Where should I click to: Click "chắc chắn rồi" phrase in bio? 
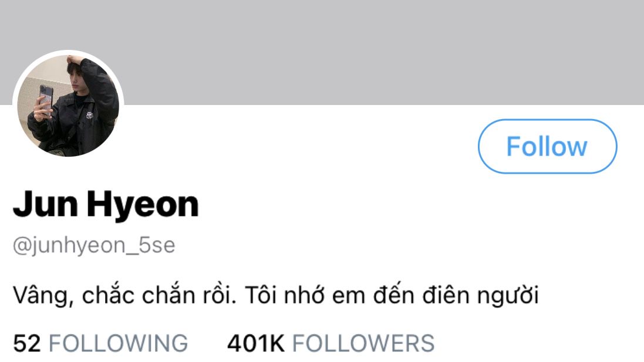click(159, 296)
